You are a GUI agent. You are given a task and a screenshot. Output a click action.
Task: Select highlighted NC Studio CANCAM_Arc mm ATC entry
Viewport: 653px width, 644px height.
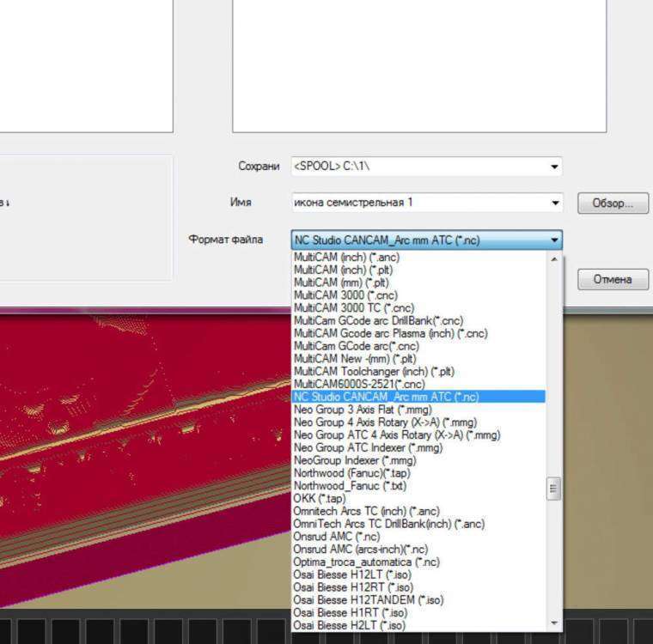pyautogui.click(x=387, y=397)
